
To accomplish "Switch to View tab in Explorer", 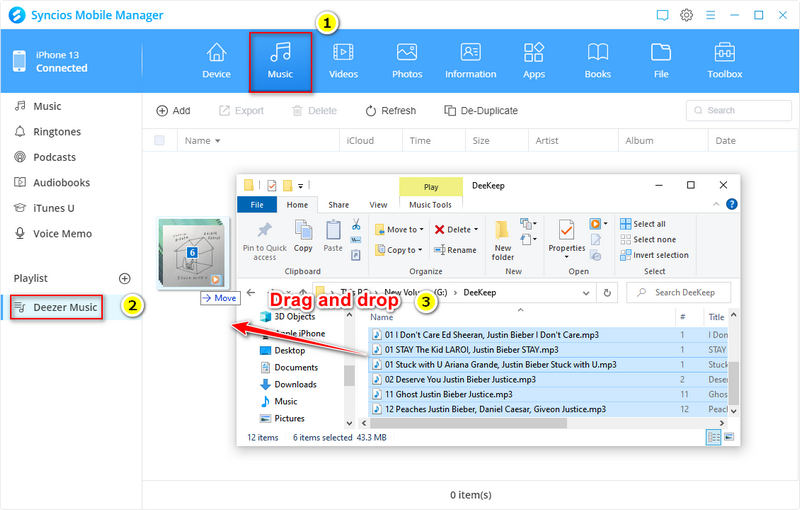I will (378, 205).
